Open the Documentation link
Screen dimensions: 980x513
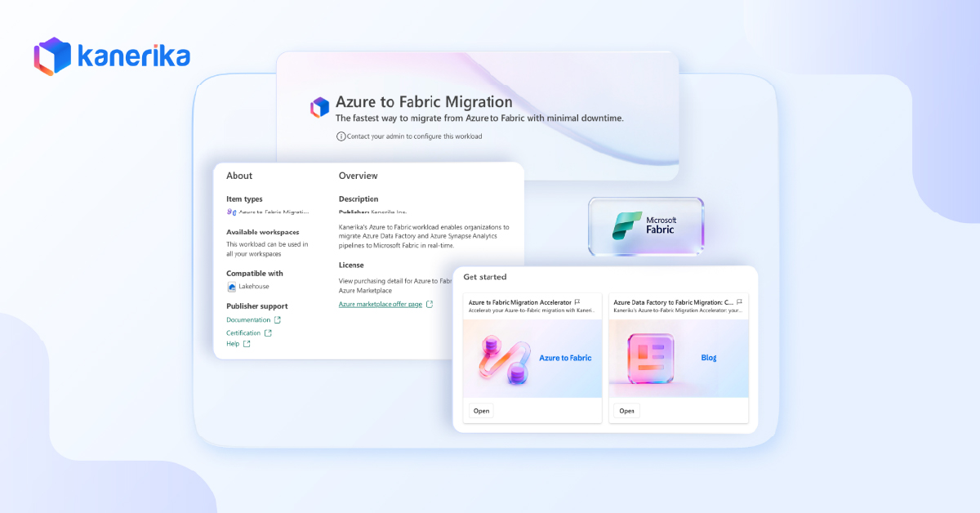click(x=248, y=320)
